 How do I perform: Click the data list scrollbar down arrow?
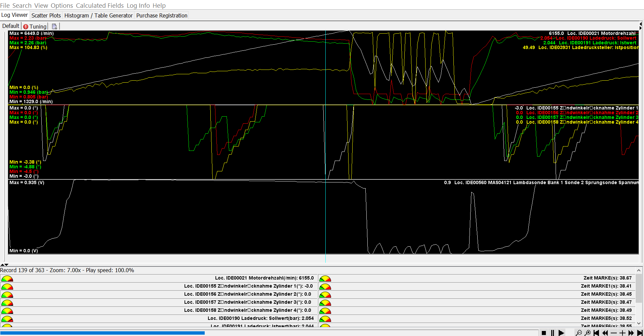tap(639, 324)
